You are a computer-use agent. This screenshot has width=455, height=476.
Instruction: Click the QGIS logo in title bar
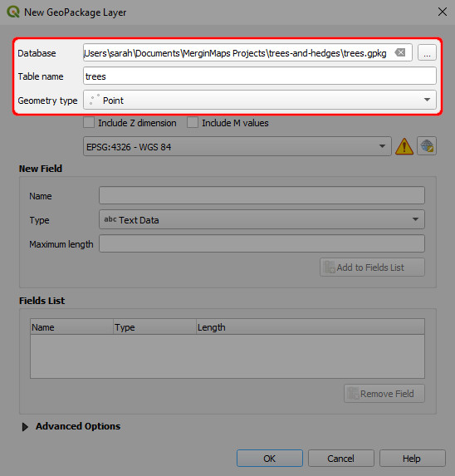(x=13, y=12)
